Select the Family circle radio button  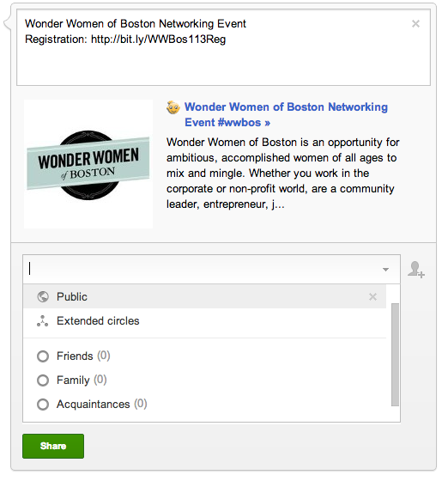43,381
